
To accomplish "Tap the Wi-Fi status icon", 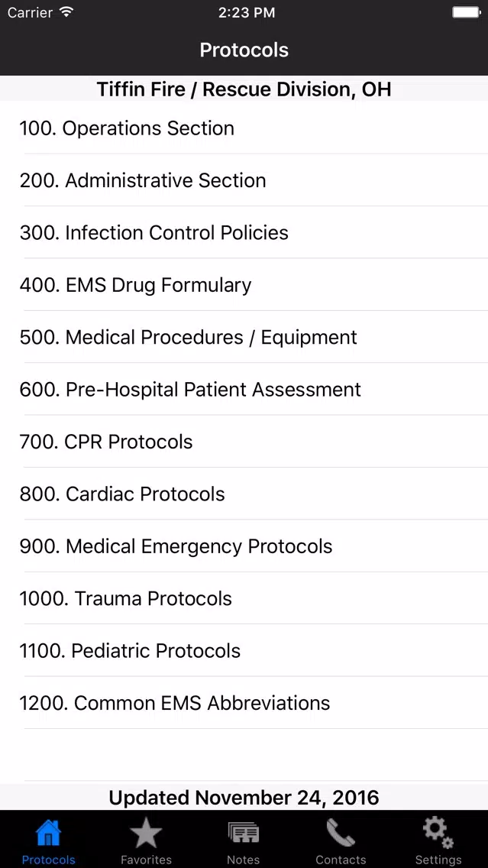I will point(66,12).
